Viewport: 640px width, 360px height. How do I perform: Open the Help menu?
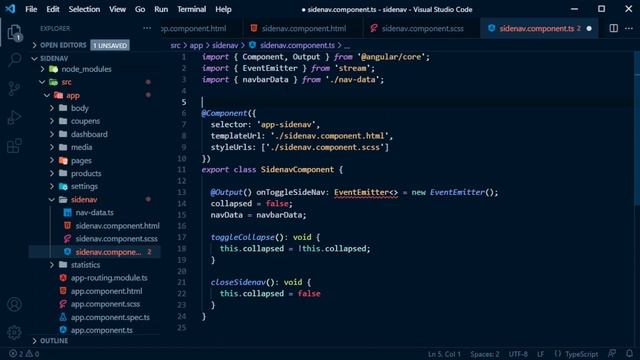(x=223, y=9)
